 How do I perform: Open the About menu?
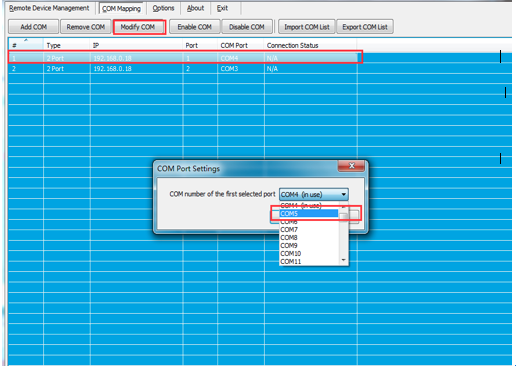pyautogui.click(x=195, y=8)
